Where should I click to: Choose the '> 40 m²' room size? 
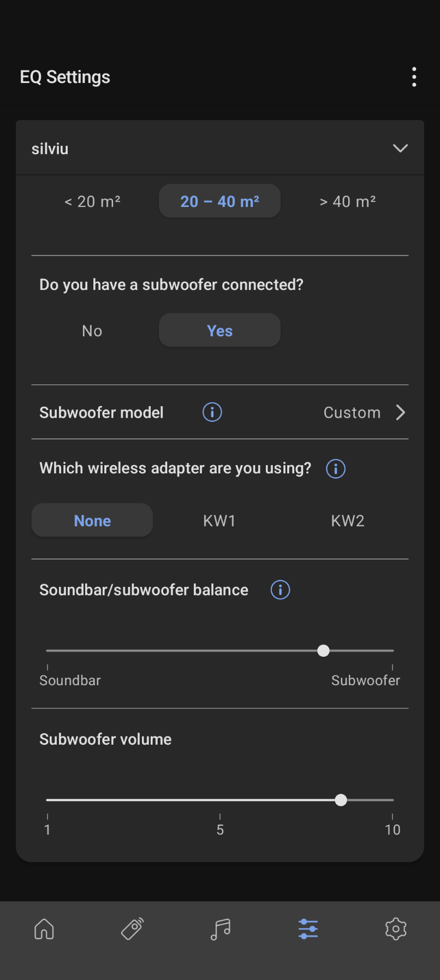(x=348, y=201)
